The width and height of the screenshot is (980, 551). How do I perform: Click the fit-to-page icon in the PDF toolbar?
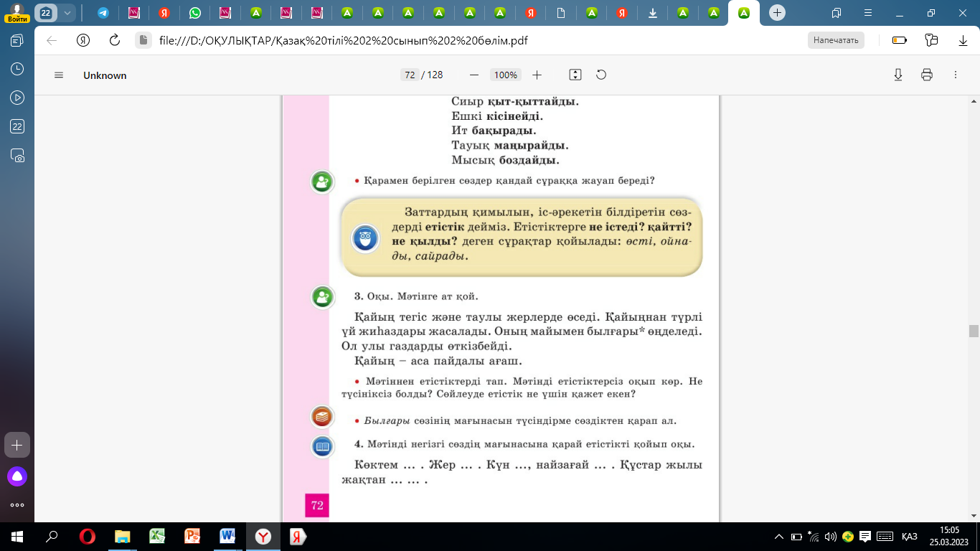tap(575, 75)
